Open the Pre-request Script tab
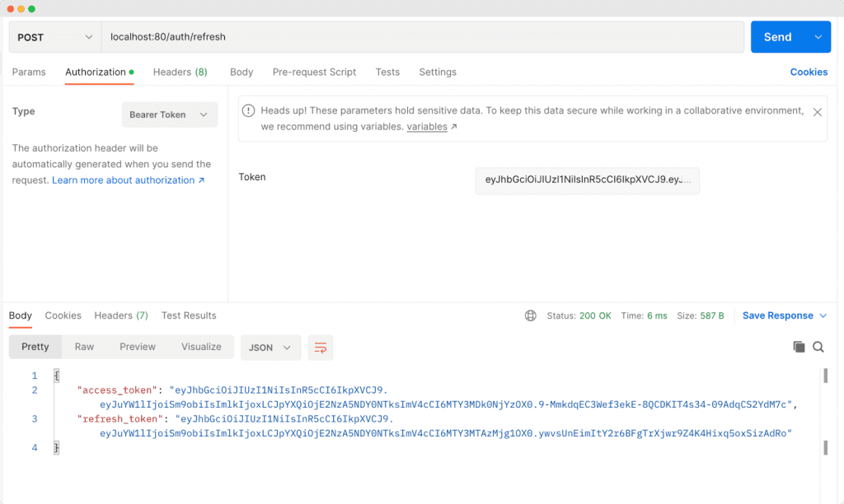This screenshot has width=844, height=504. (314, 72)
